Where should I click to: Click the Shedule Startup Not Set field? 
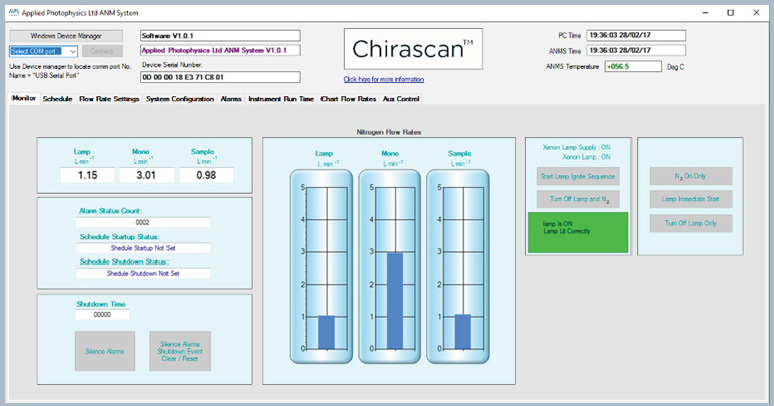143,248
